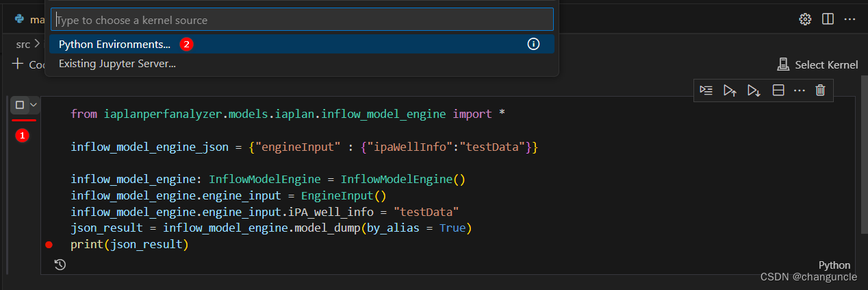Click model_dump in the code
The image size is (868, 290).
pos(326,228)
